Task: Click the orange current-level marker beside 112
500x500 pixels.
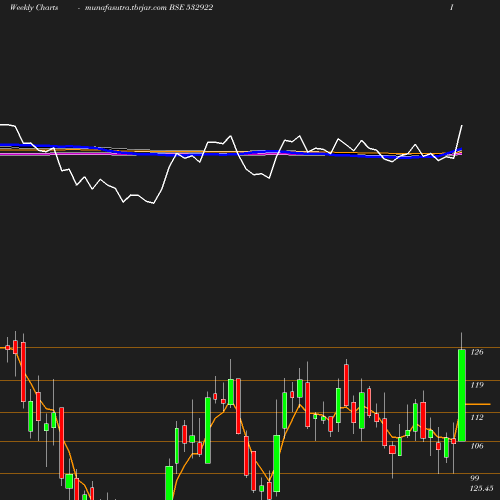Action: [x=478, y=404]
